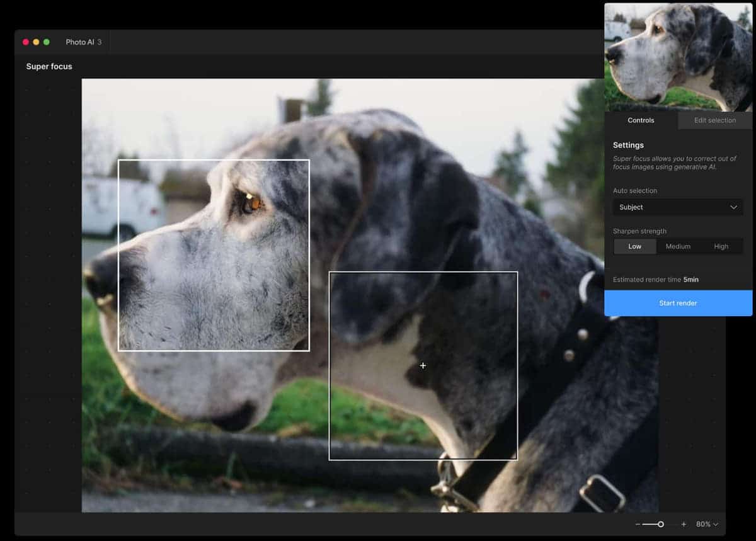Click the chevron beside the 80% zoom level

pos(716,524)
